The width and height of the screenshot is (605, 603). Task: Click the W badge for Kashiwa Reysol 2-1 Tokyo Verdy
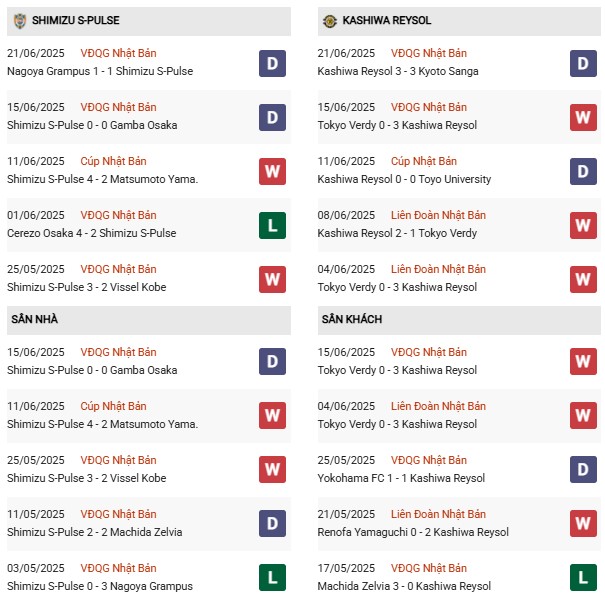583,225
